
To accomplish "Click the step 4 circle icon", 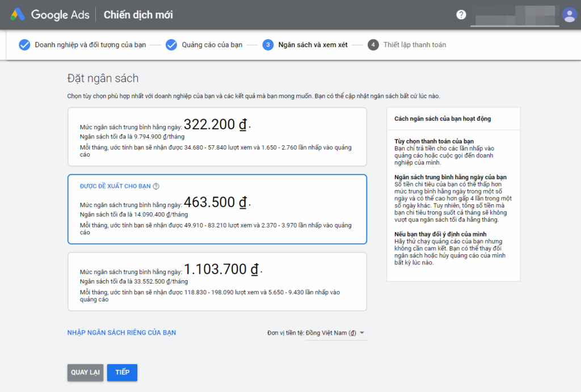I will tap(373, 45).
